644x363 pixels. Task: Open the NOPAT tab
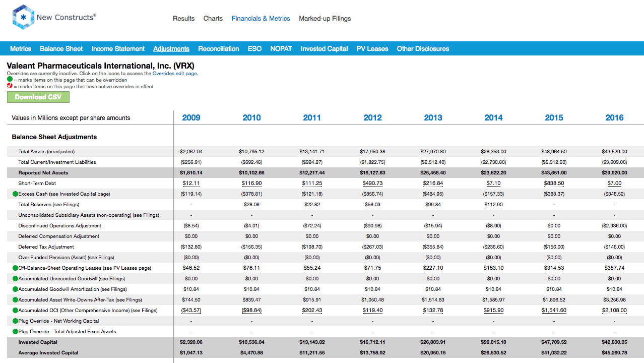click(281, 49)
